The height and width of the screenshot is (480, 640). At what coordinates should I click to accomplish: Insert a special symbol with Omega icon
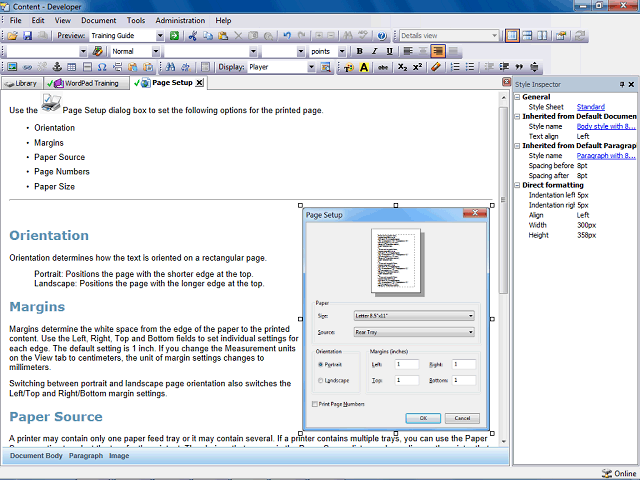click(x=102, y=67)
